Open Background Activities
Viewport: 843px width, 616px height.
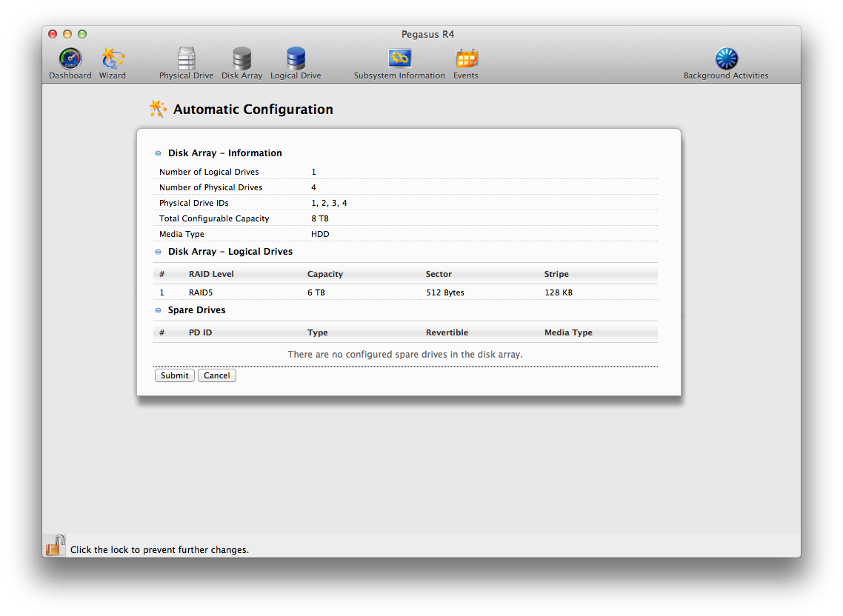pos(726,63)
